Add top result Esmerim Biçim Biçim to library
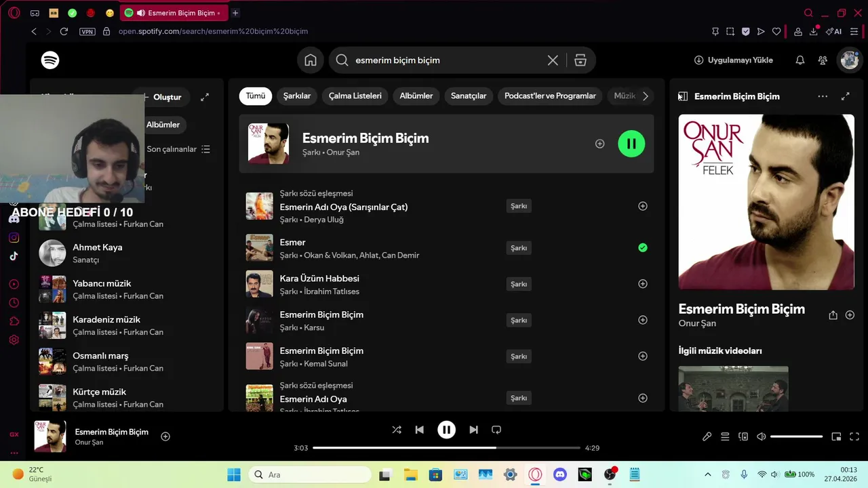 click(599, 144)
